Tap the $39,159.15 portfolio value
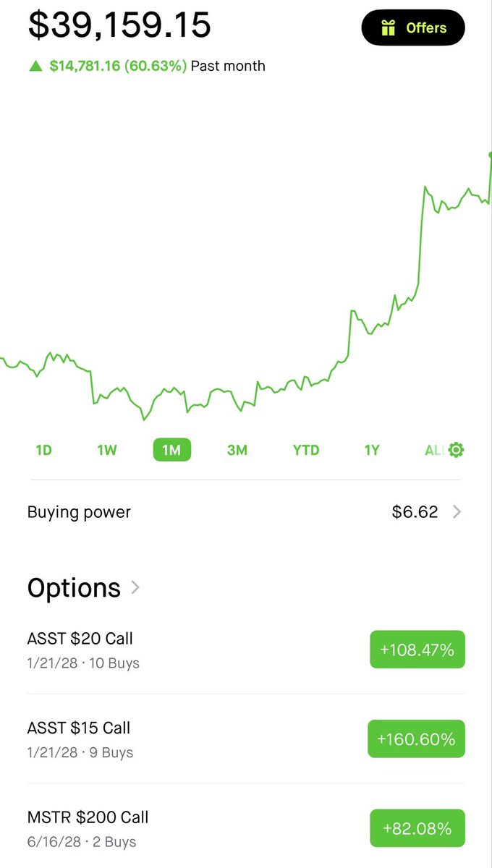This screenshot has width=492, height=868. [x=119, y=25]
